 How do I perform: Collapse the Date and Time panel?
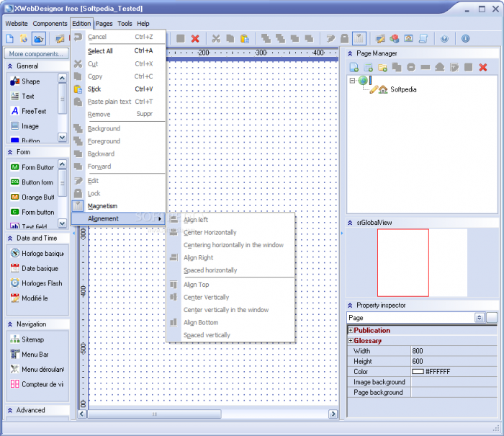(x=11, y=238)
